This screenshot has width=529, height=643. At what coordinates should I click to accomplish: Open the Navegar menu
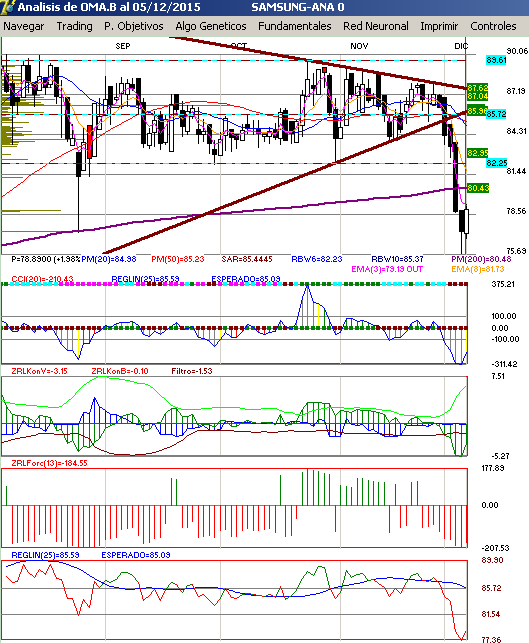tap(23, 26)
